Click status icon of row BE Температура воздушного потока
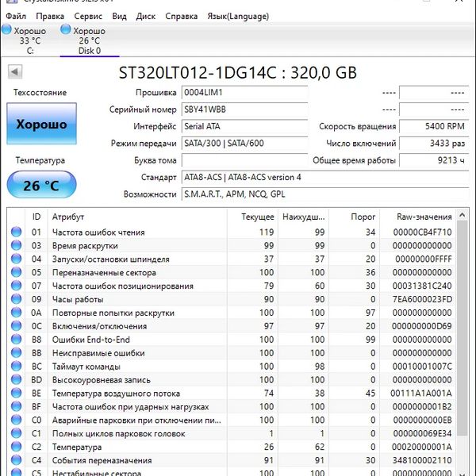This screenshot has width=476, height=476. [17, 393]
